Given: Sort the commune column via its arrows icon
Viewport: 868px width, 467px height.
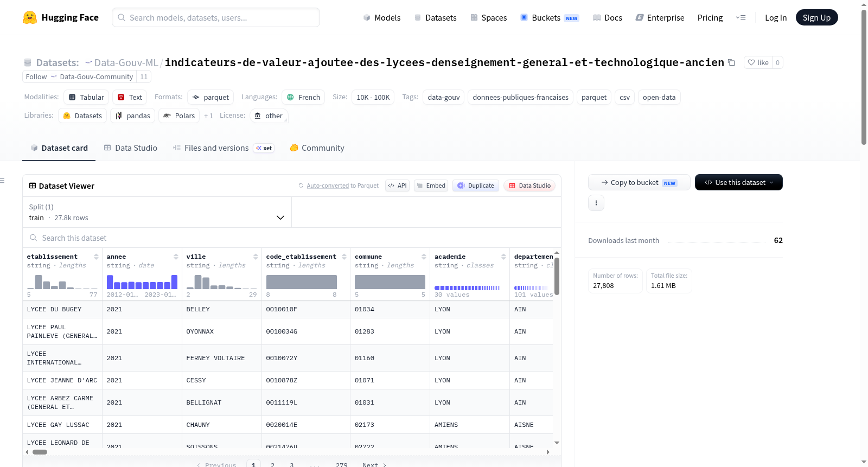Looking at the screenshot, I should [x=424, y=257].
